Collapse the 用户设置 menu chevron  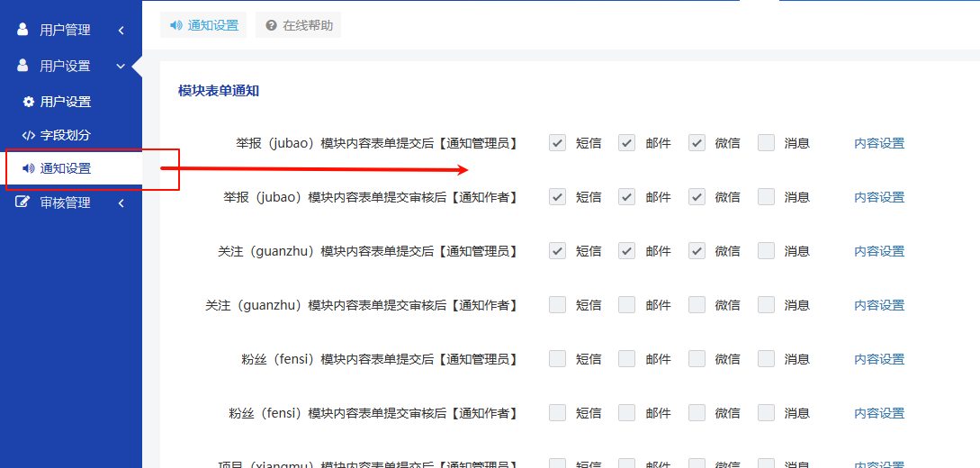[121, 66]
